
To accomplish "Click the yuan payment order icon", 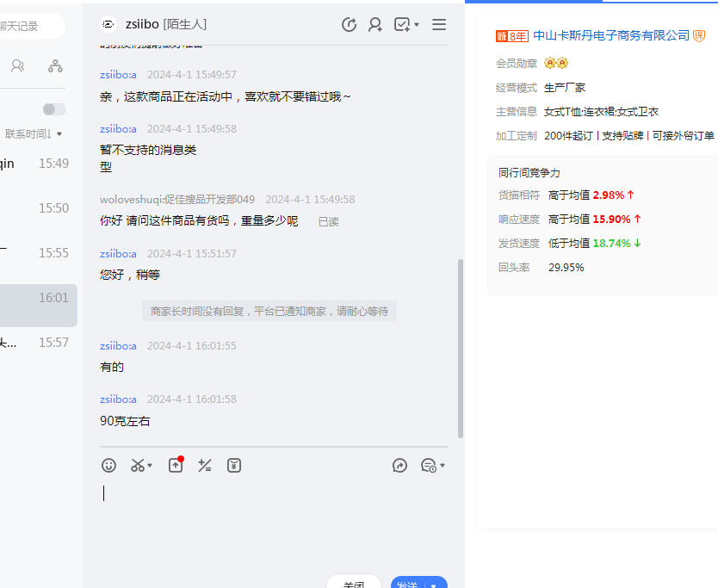I will [234, 466].
